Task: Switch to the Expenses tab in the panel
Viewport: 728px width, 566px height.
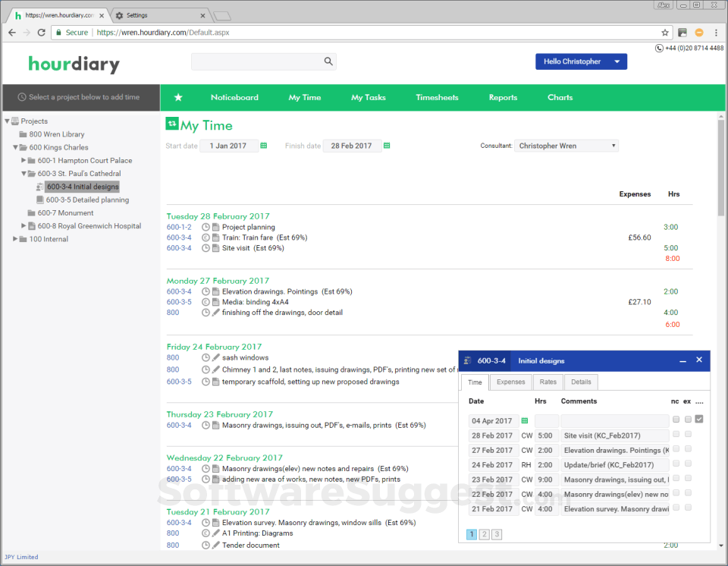Action: pyautogui.click(x=510, y=382)
